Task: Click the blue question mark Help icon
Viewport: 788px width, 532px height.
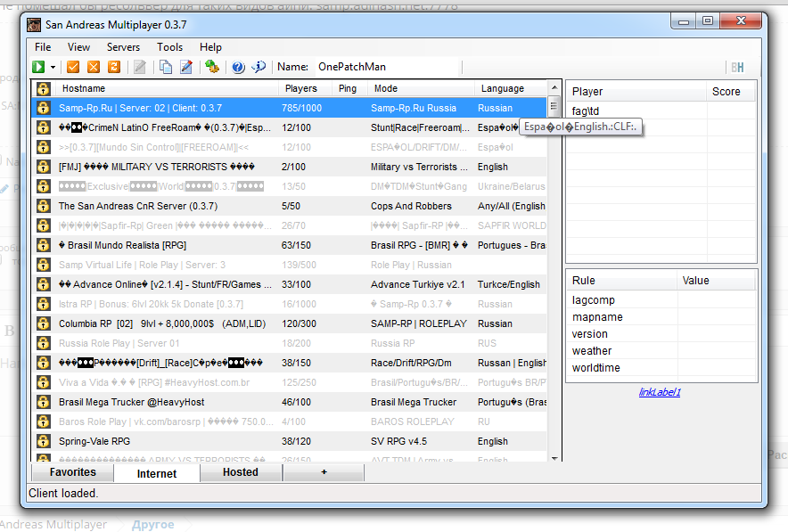Action: point(238,67)
